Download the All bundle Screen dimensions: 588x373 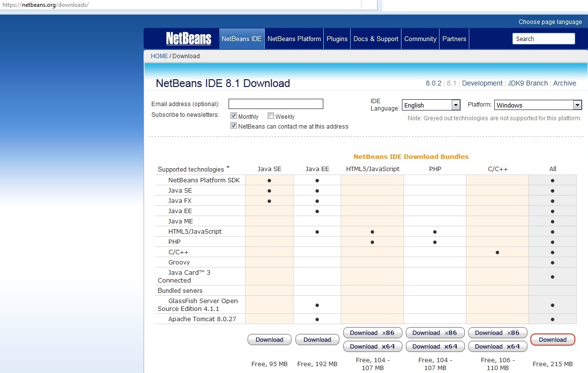point(553,340)
